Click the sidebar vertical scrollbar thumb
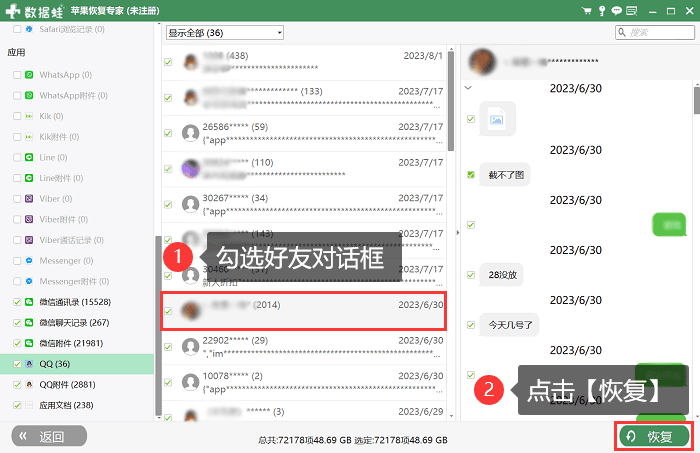Image resolution: width=700 pixels, height=453 pixels. 158,325
